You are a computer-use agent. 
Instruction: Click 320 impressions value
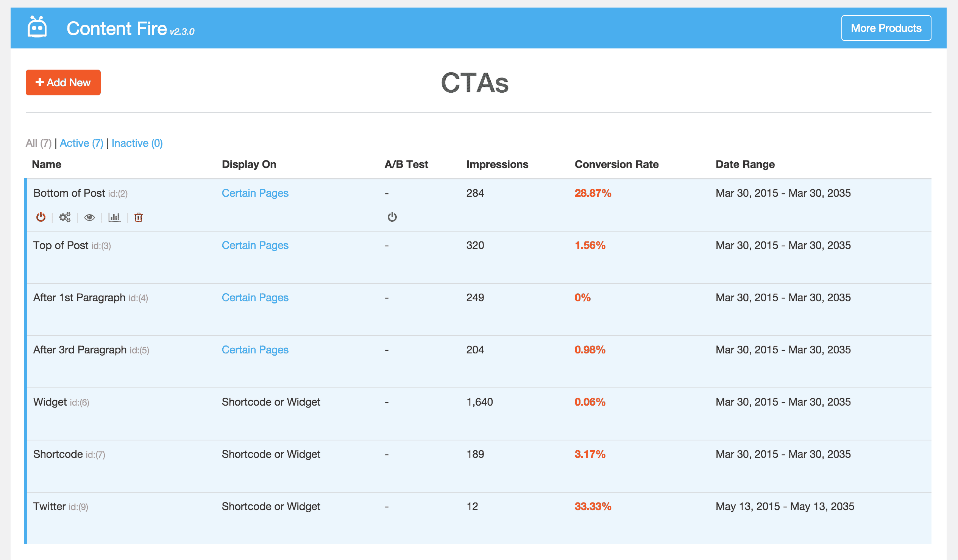coord(475,246)
